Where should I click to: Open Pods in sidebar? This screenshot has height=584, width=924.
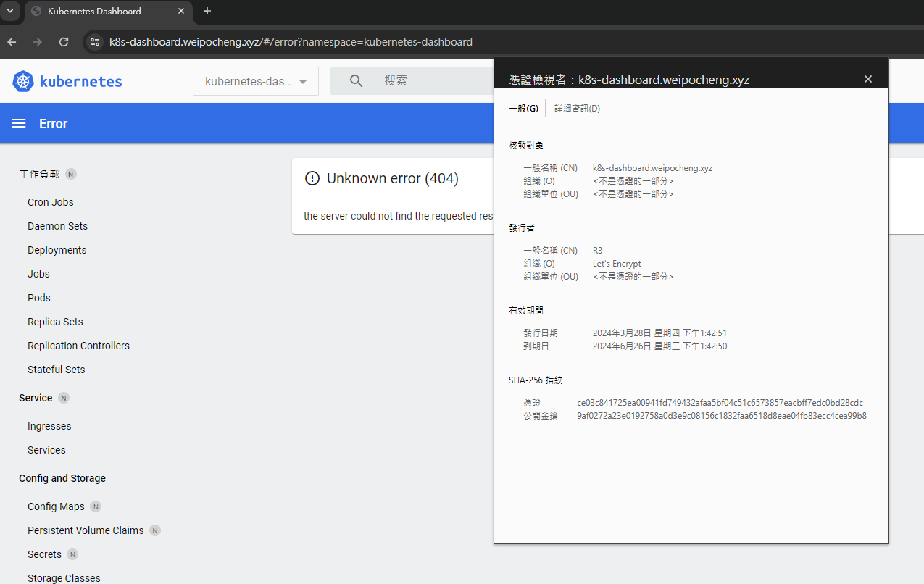click(39, 298)
